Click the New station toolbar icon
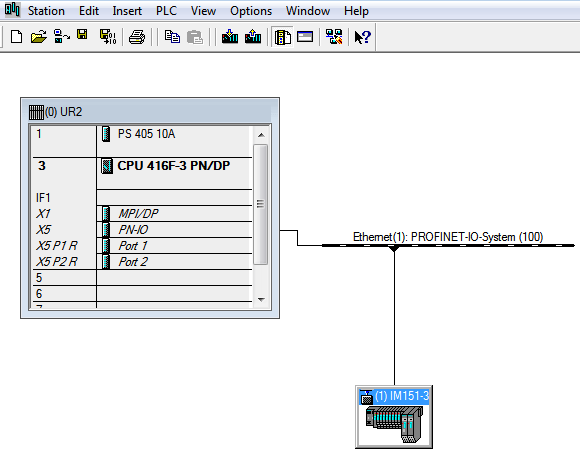This screenshot has width=580, height=468. point(16,37)
